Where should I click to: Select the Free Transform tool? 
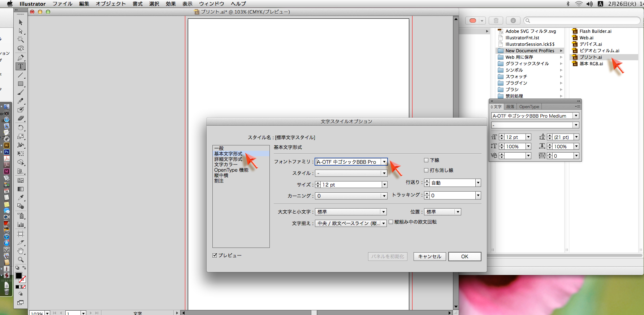pyautogui.click(x=21, y=154)
